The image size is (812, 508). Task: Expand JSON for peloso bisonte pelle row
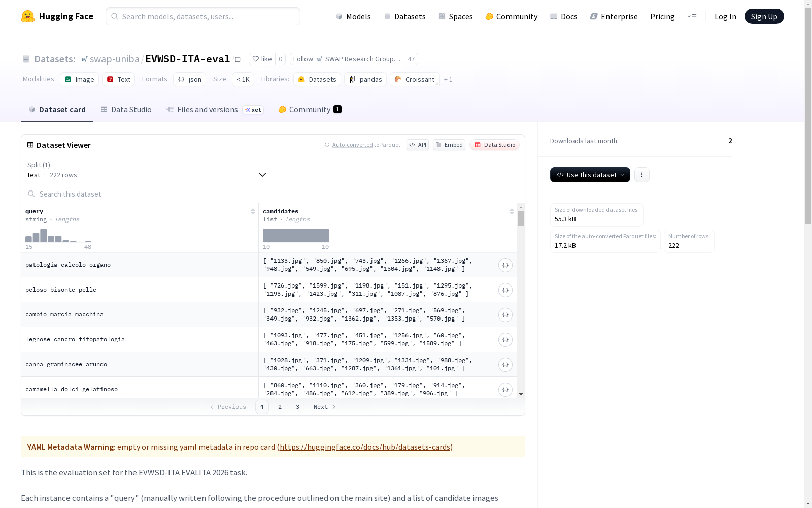click(505, 290)
